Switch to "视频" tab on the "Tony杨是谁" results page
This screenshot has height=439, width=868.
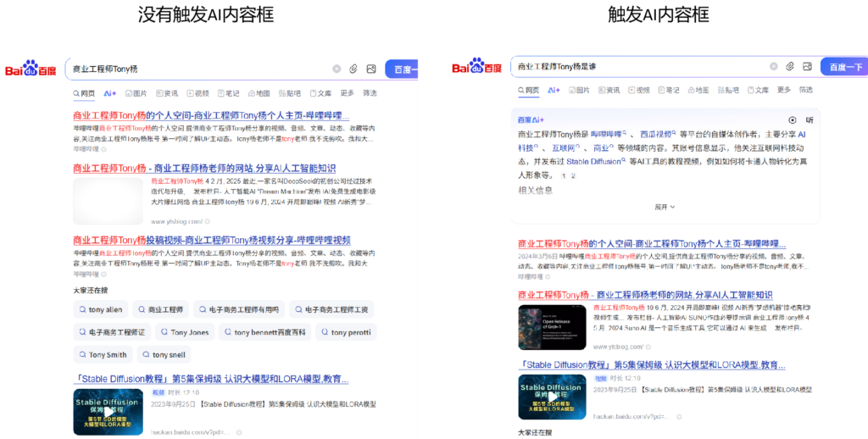638,90
